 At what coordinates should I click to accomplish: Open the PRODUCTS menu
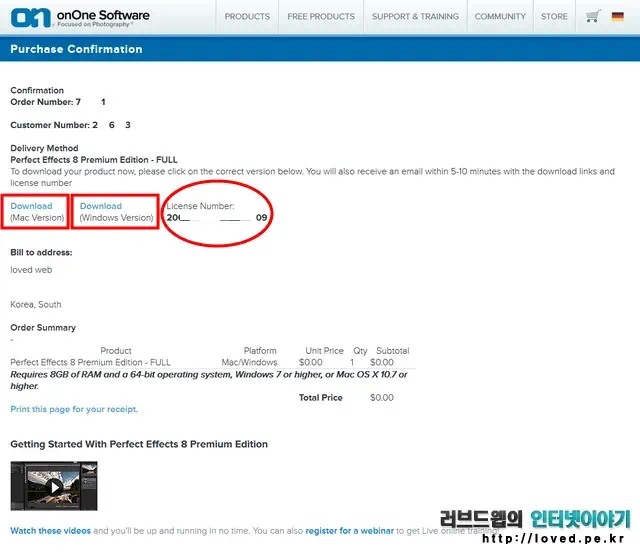click(247, 16)
